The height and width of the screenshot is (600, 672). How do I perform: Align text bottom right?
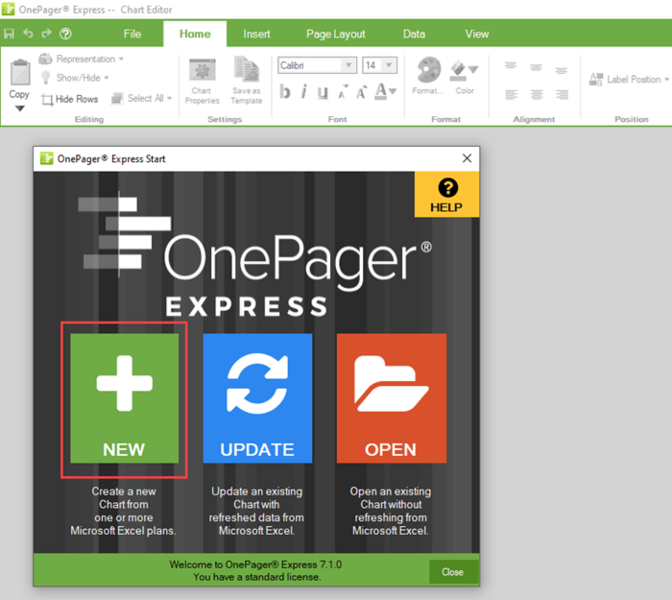coord(562,94)
